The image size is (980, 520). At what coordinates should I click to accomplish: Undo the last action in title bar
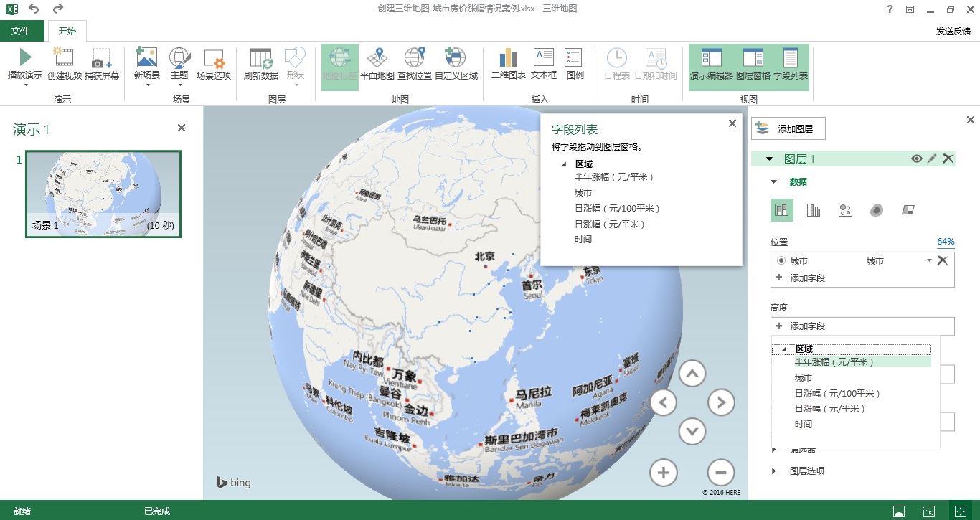(x=34, y=9)
